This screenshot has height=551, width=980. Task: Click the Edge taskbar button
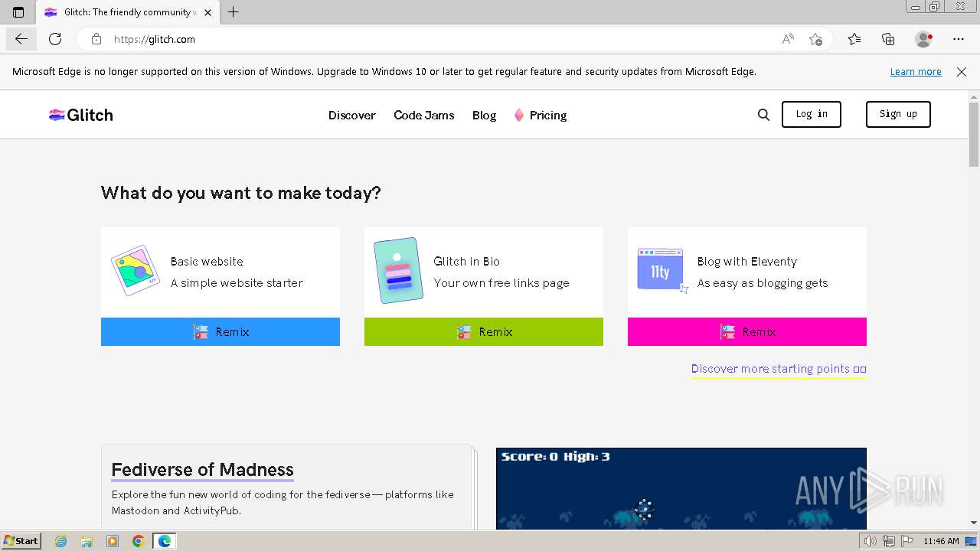(x=165, y=541)
